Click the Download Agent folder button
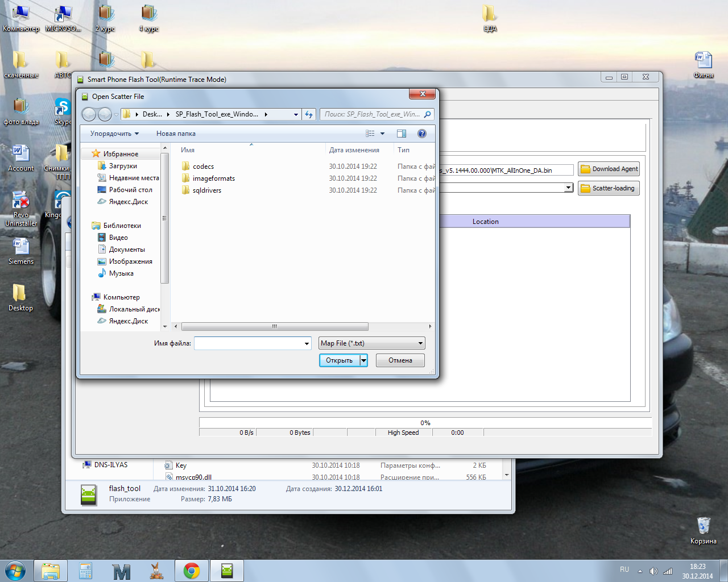728x582 pixels. tap(609, 169)
